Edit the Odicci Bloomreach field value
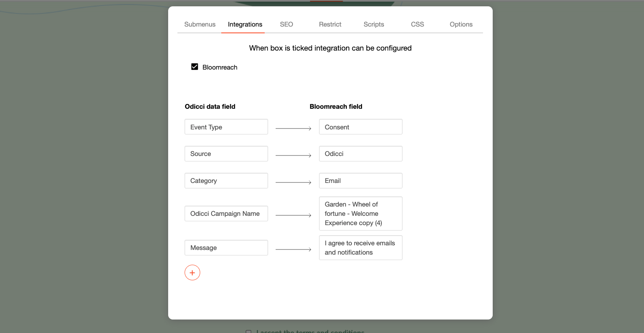This screenshot has width=644, height=333. [x=360, y=154]
